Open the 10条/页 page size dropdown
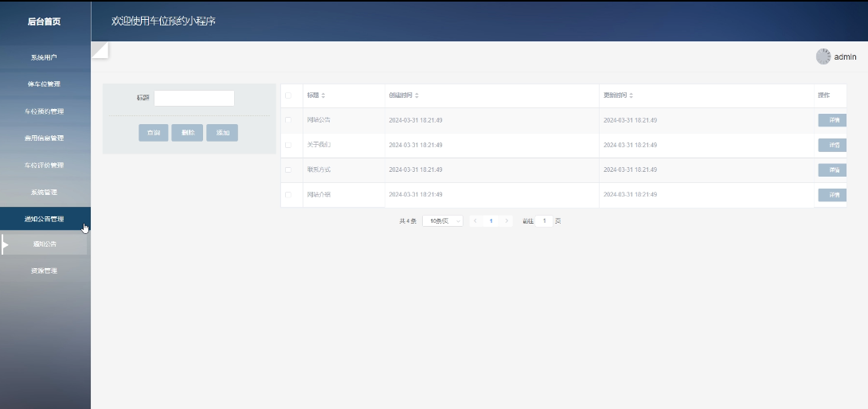 point(442,221)
